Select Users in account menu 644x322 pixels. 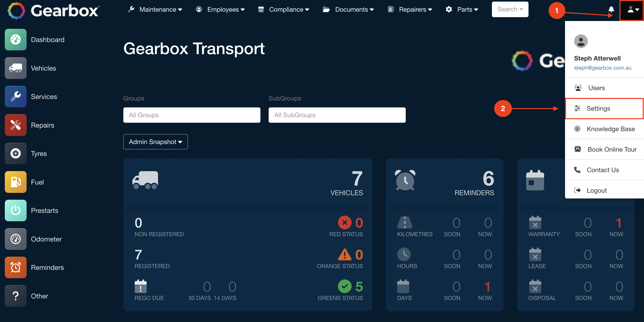605,88
